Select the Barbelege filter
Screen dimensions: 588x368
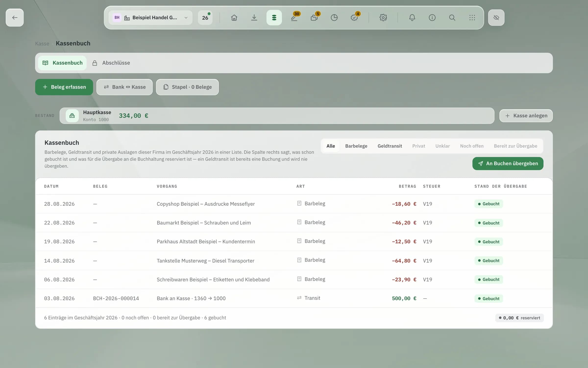pos(356,146)
